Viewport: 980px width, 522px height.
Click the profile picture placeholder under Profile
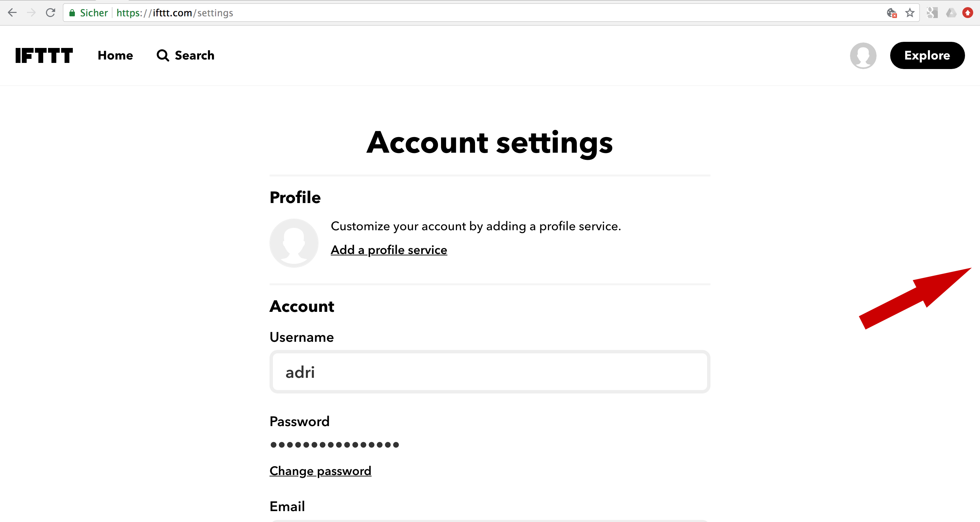[x=294, y=243]
